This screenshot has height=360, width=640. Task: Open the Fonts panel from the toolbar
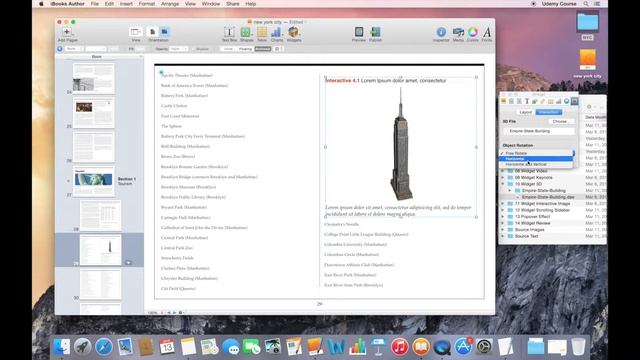[x=487, y=32]
